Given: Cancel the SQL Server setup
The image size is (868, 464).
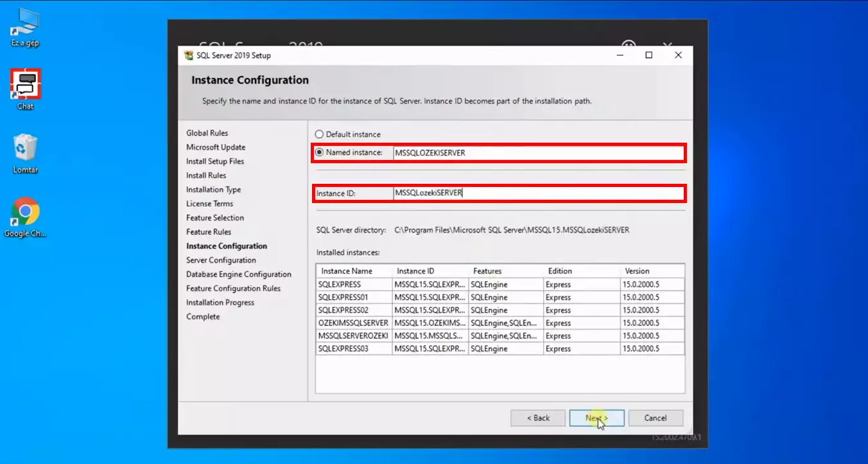Looking at the screenshot, I should coord(655,418).
